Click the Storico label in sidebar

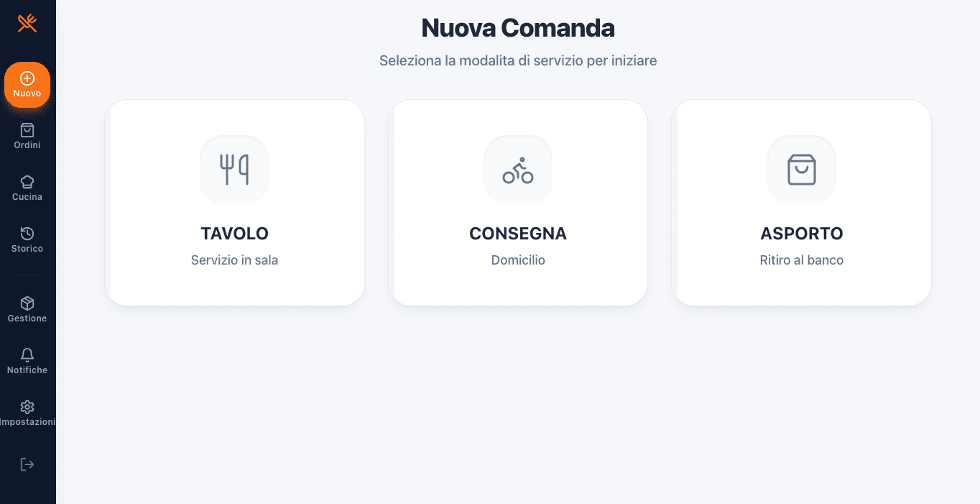click(x=27, y=249)
